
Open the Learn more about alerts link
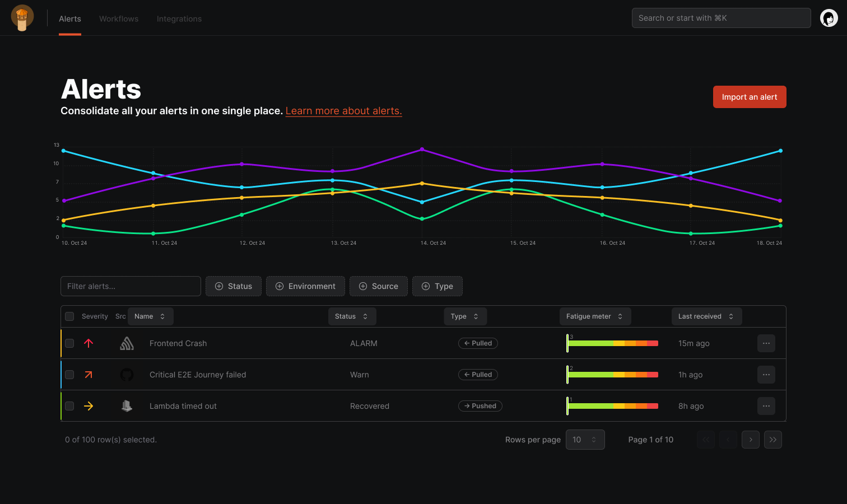[x=343, y=110]
